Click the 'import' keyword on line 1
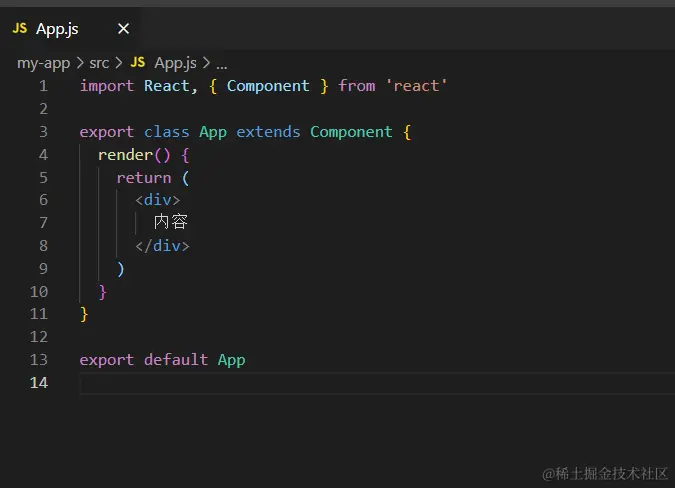This screenshot has width=675, height=488. [x=107, y=86]
